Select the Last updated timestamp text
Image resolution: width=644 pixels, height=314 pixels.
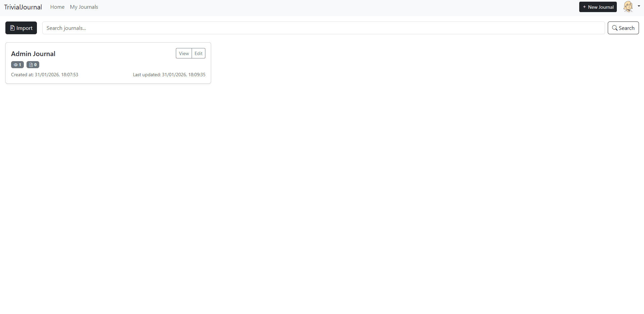pyautogui.click(x=169, y=75)
